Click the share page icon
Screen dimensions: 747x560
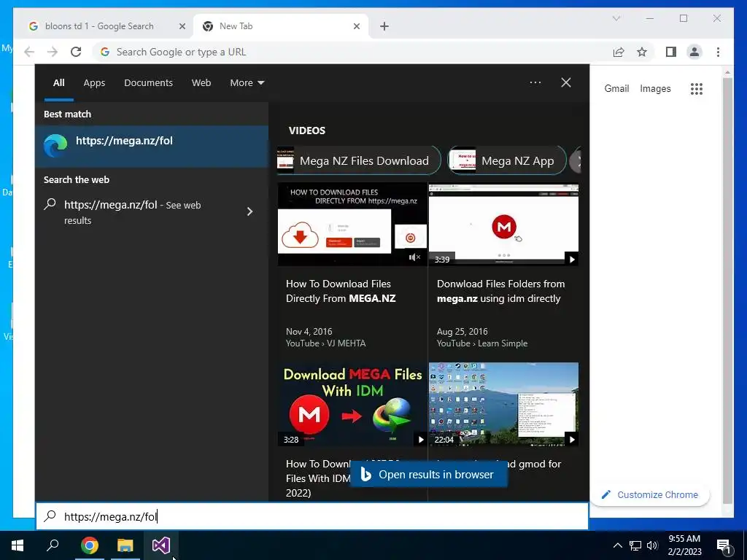619,52
